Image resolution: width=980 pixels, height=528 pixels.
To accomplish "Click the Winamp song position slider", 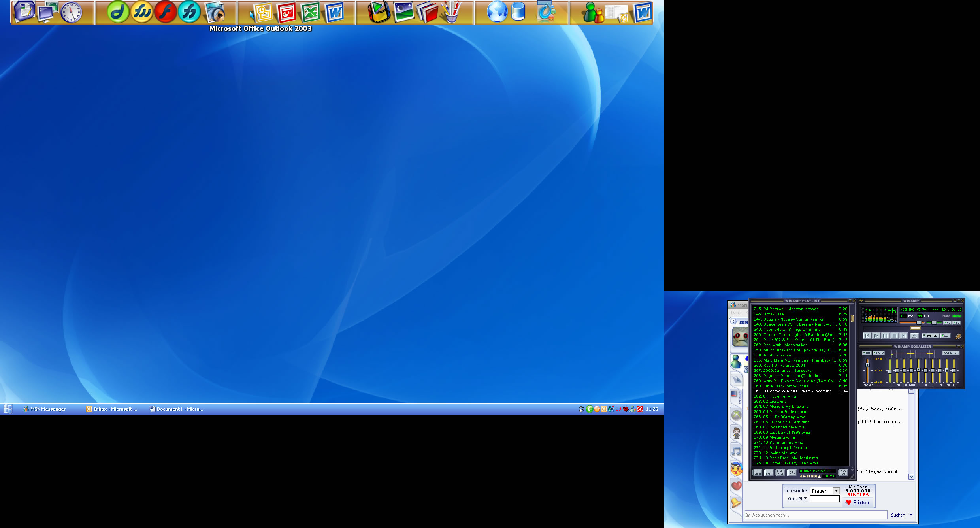I will [915, 328].
